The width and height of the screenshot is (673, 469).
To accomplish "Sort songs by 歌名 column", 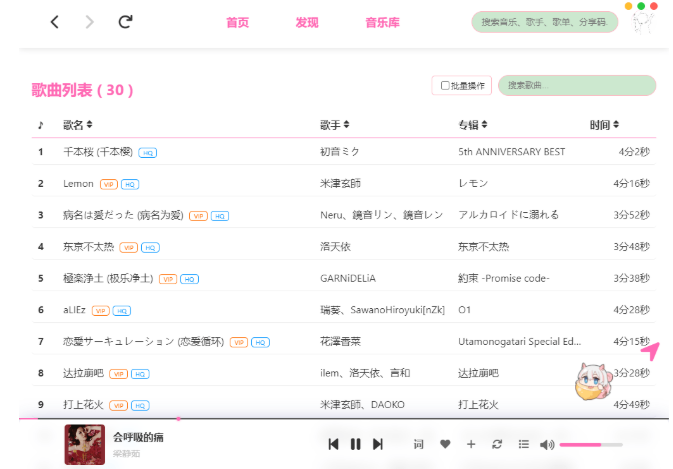I will point(78,125).
